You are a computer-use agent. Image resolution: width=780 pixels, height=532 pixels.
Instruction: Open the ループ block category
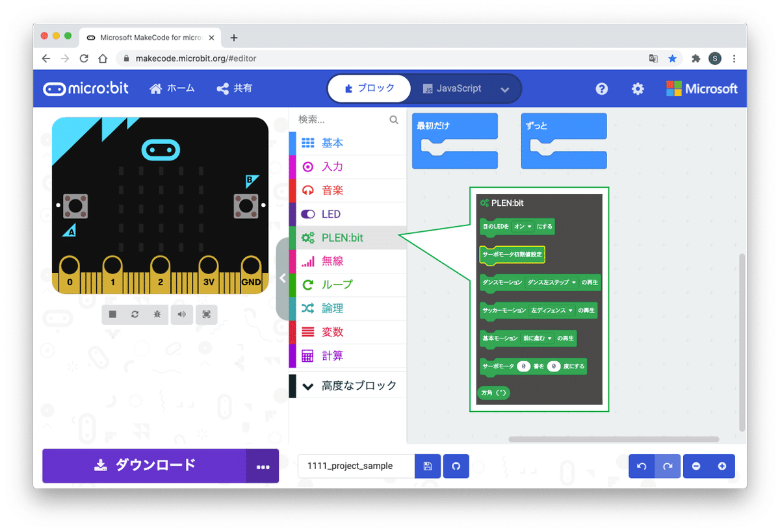[x=348, y=285]
